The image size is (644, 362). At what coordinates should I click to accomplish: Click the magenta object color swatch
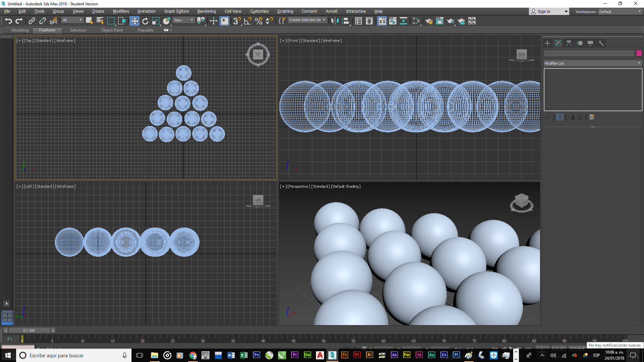tap(639, 53)
